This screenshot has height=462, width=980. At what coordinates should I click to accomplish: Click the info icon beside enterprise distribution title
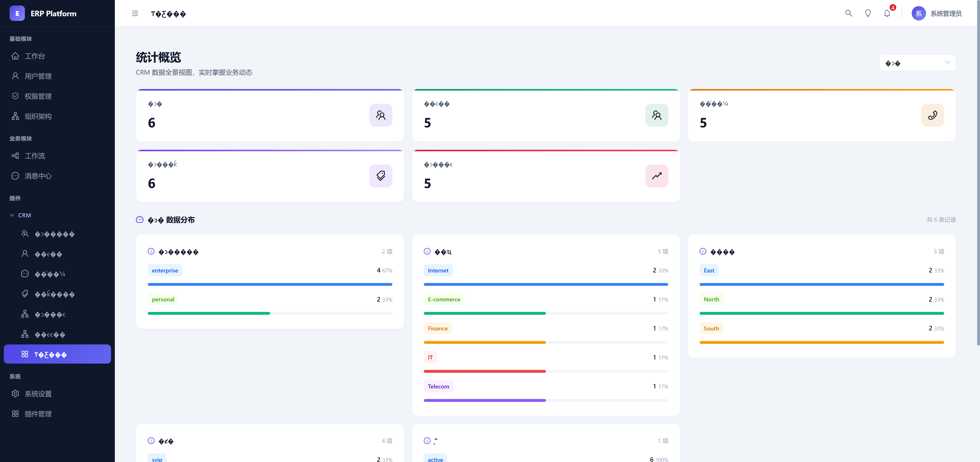click(x=151, y=252)
